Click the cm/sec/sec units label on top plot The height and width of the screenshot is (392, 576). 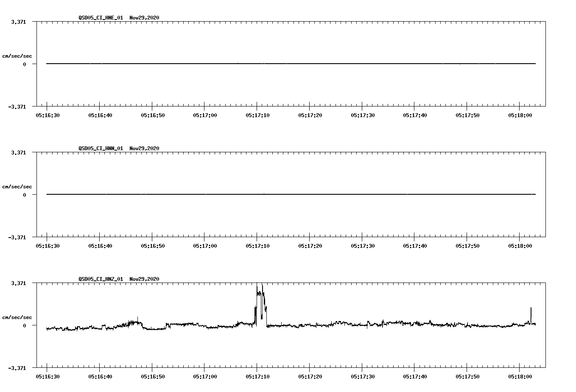(x=17, y=55)
